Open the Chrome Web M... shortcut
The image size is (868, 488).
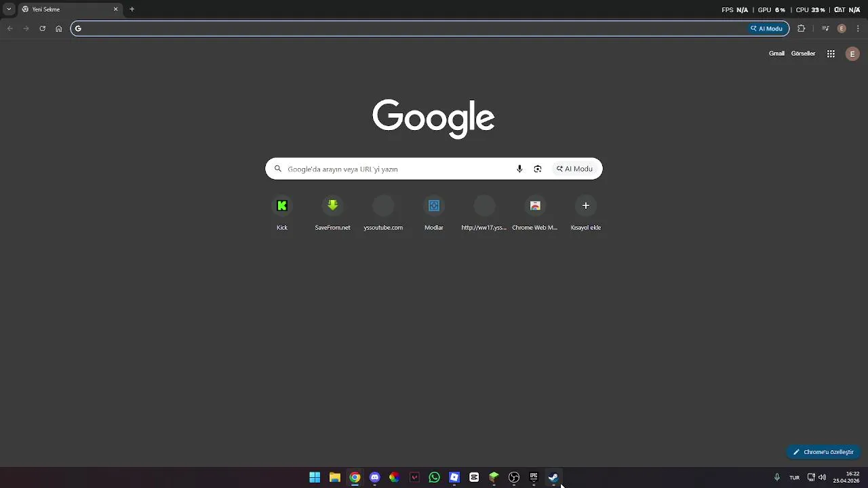click(x=535, y=213)
